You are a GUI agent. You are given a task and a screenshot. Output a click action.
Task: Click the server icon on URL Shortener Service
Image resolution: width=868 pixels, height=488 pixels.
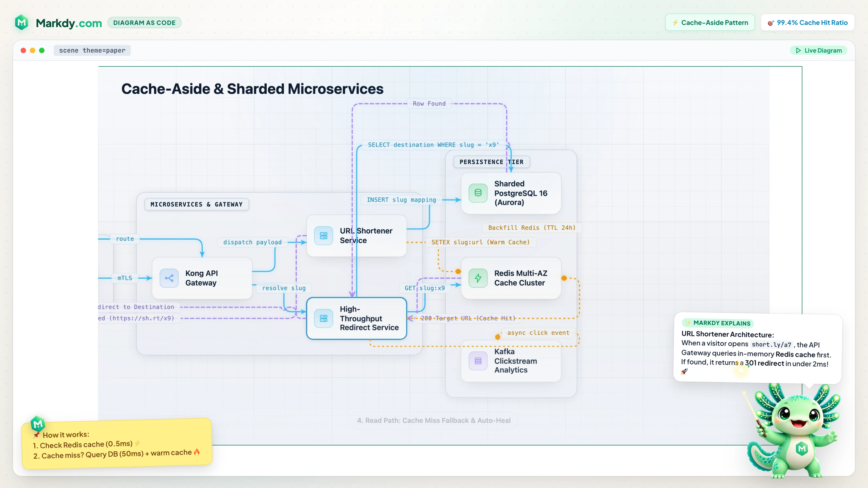coord(324,235)
